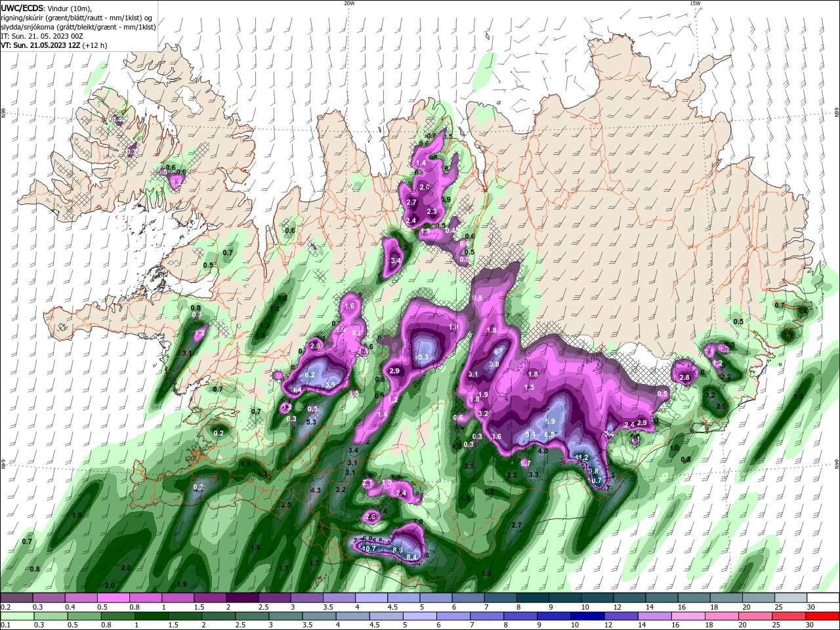Click the 6.2 snowfall value on map
Screen dimensions: 840x630
310,375
